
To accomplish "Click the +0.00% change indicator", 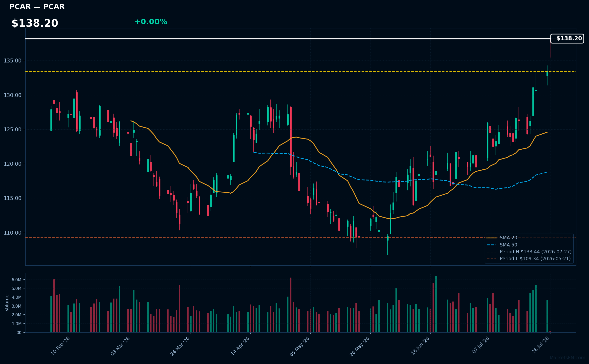I will tap(151, 22).
